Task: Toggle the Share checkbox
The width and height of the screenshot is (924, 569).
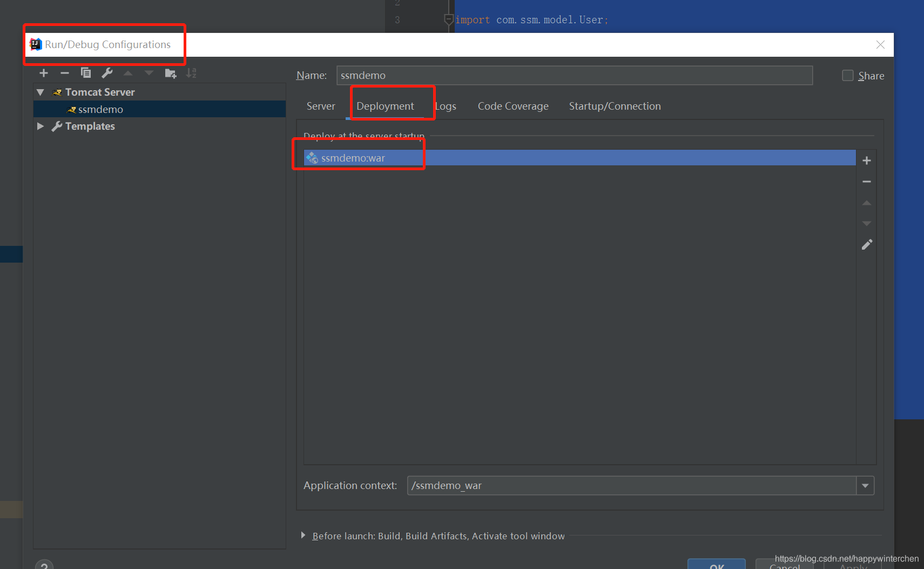Action: [x=848, y=76]
